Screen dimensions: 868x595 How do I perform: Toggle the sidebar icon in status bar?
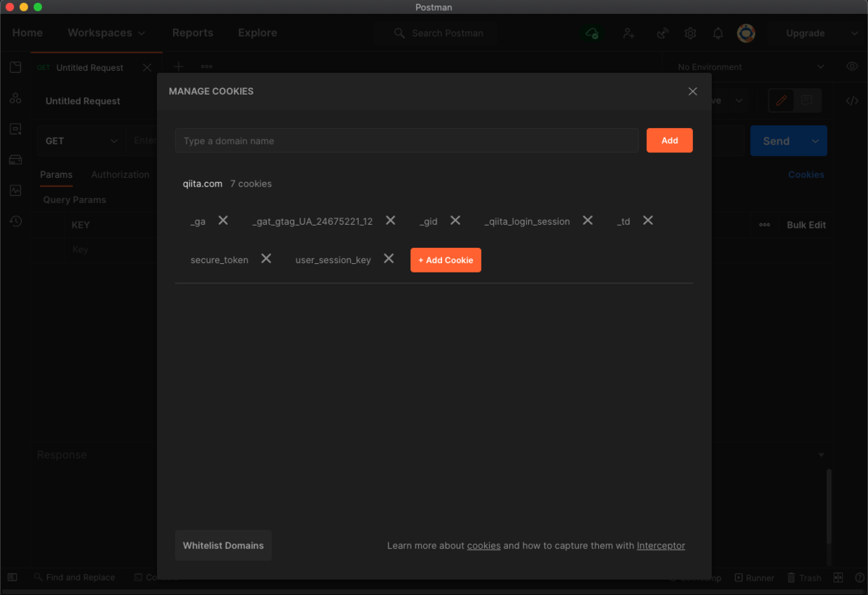[12, 578]
